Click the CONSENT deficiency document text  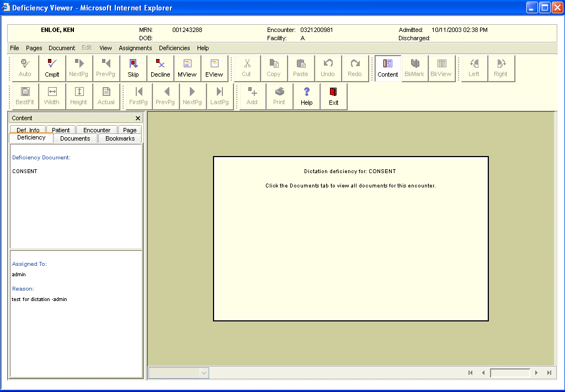(25, 171)
